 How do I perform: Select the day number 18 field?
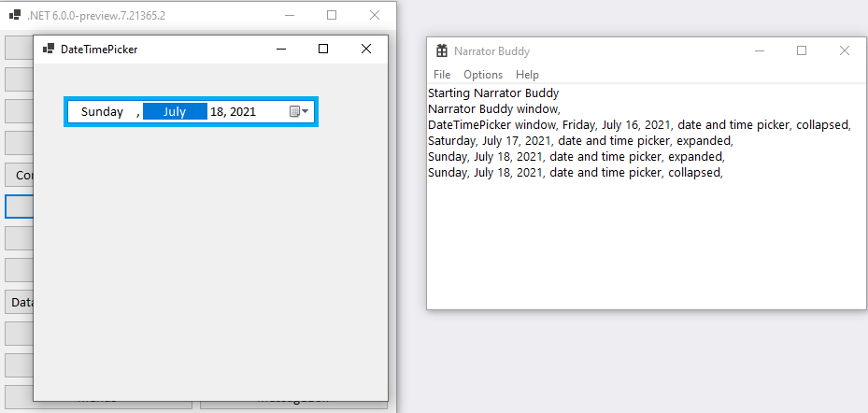[x=217, y=112]
